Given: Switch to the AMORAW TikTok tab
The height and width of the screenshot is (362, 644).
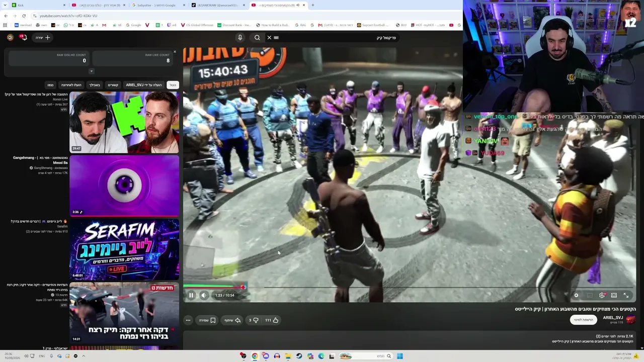Looking at the screenshot, I should [x=218, y=5].
